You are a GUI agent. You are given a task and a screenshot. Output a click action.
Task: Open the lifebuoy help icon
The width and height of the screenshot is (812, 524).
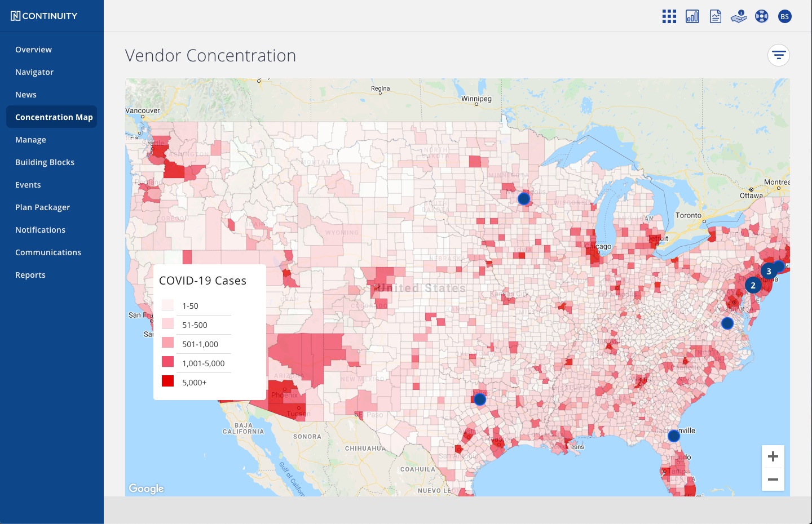[x=762, y=16]
